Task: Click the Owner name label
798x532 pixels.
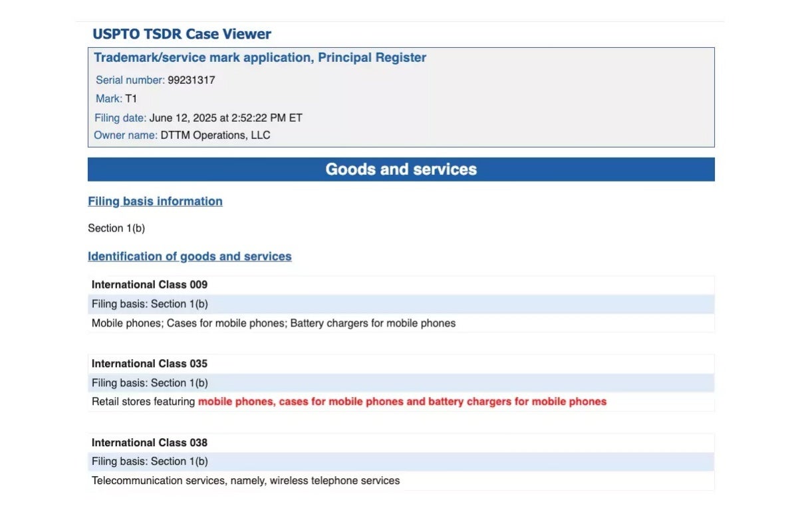Action: [126, 136]
